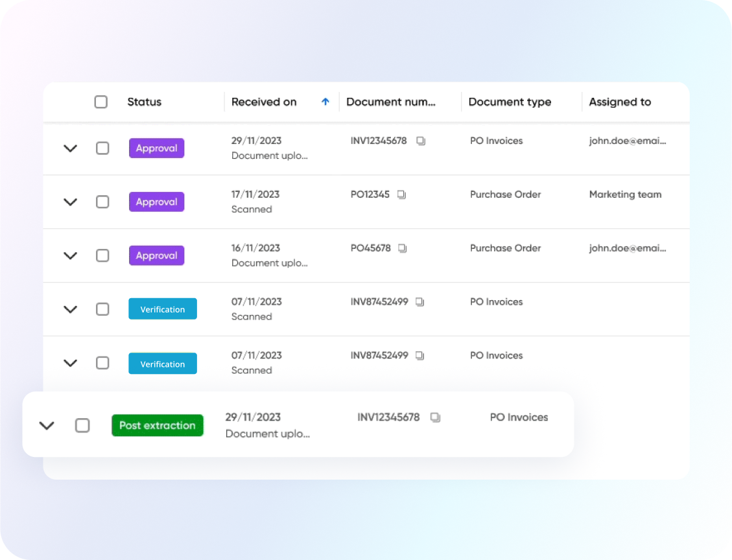Tick the select-all checkbox in the header

click(x=101, y=102)
